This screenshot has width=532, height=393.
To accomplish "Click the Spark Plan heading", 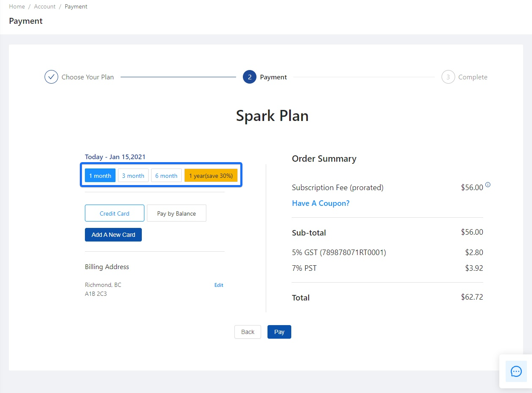I will tap(272, 115).
